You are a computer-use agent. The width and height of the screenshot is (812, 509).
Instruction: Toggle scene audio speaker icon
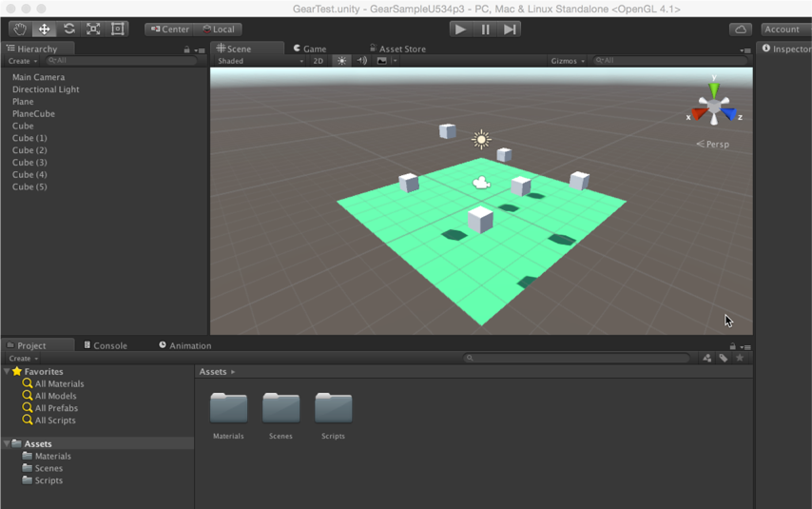(x=362, y=61)
